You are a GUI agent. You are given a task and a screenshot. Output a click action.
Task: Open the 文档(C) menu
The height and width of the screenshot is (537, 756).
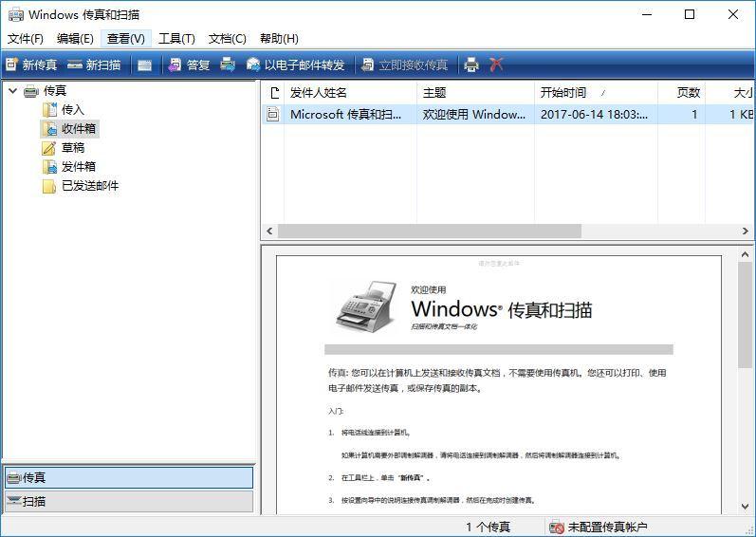point(227,39)
